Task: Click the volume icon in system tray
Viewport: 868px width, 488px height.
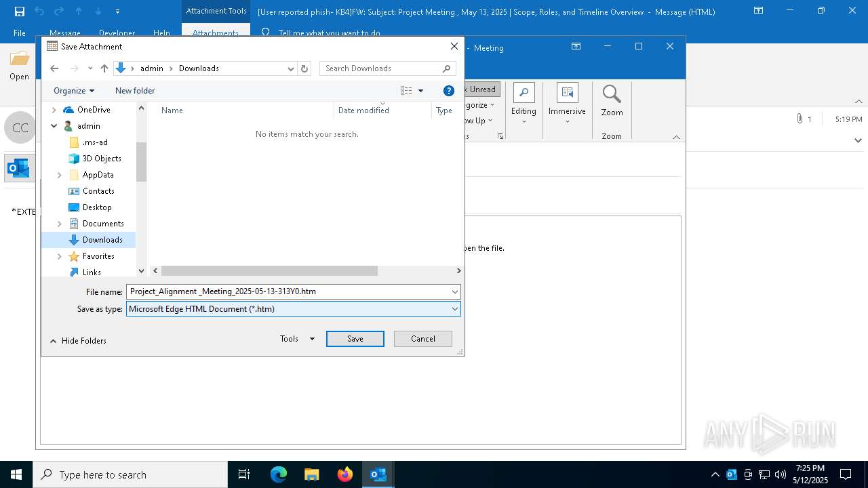Action: [x=781, y=474]
